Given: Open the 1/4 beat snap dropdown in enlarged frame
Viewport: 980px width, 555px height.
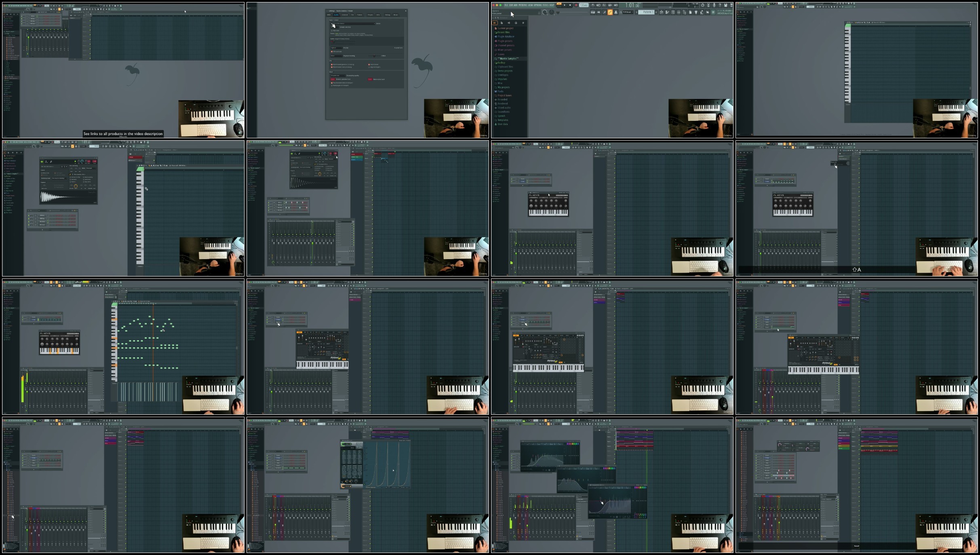Looking at the screenshot, I should pyautogui.click(x=628, y=12).
